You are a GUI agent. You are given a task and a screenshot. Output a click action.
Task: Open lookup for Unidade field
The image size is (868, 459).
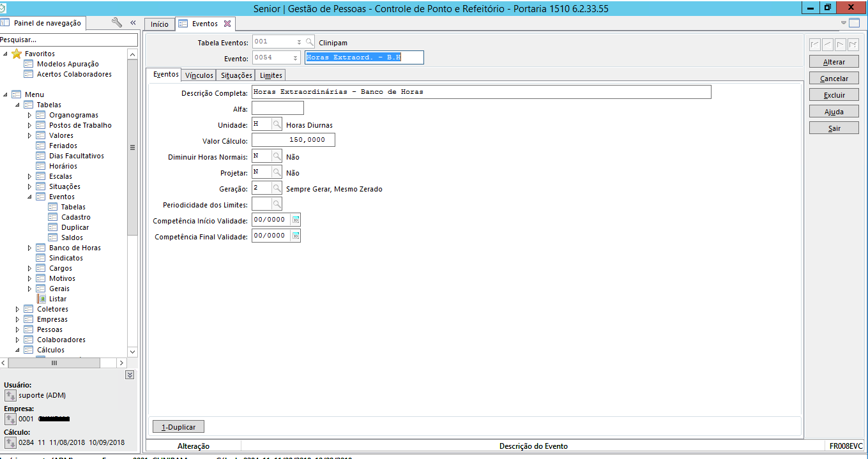[x=277, y=124]
